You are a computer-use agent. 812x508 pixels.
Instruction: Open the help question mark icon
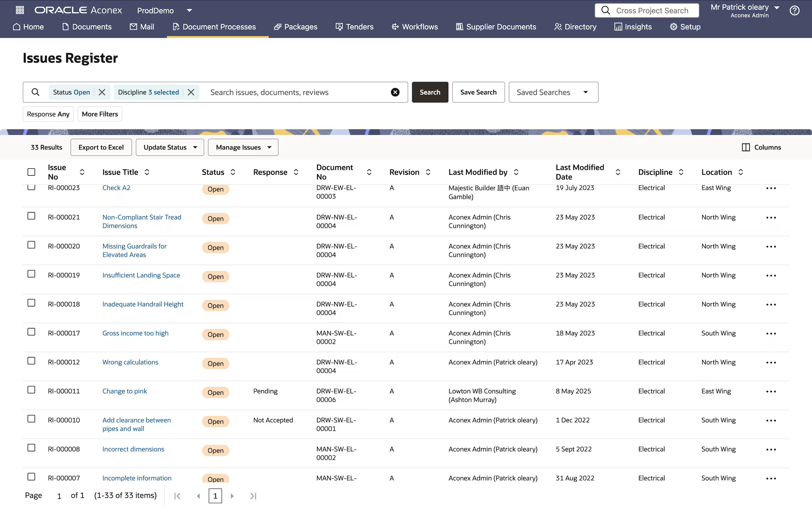tap(794, 10)
